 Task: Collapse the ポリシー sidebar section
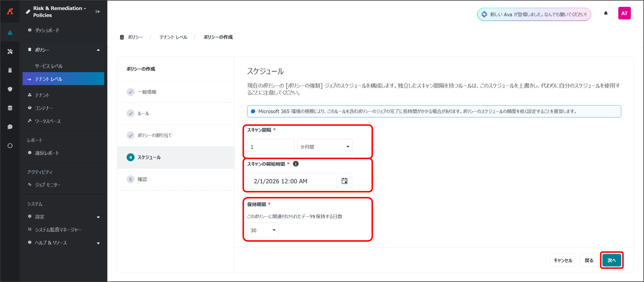tap(98, 50)
